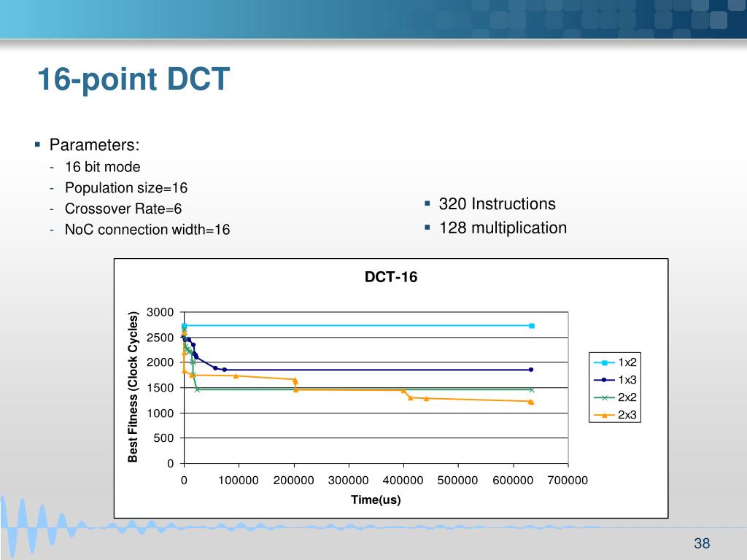Select the 'Parameters:' bullet text
The image size is (747, 560).
(x=94, y=145)
